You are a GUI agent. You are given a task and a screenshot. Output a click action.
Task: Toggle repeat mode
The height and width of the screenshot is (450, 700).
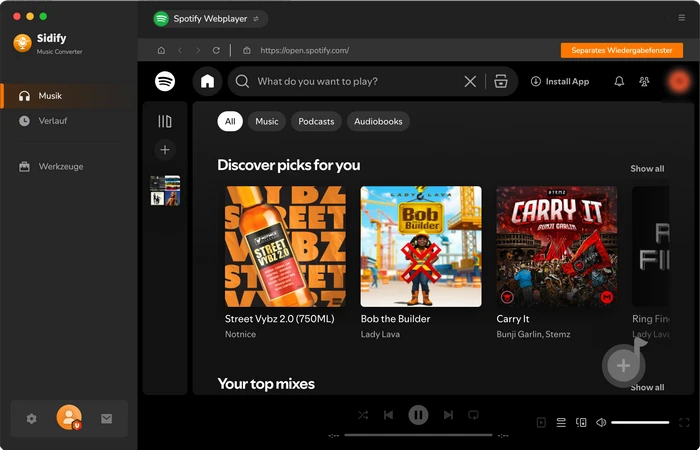tap(474, 414)
